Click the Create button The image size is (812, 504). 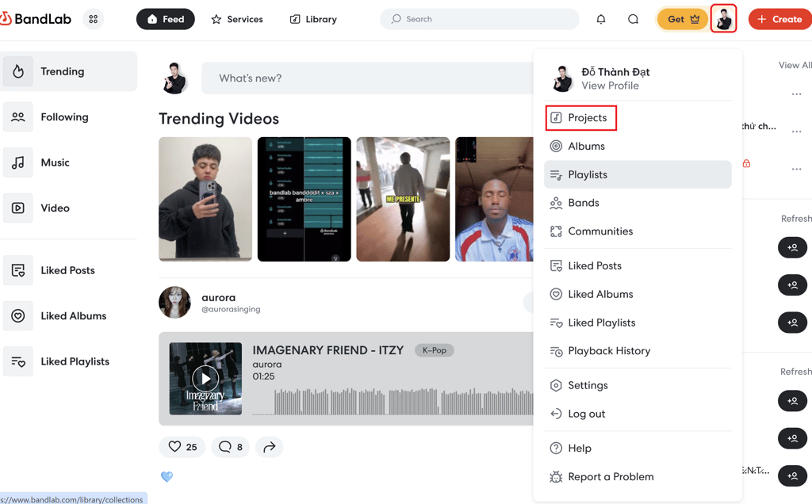coord(780,19)
